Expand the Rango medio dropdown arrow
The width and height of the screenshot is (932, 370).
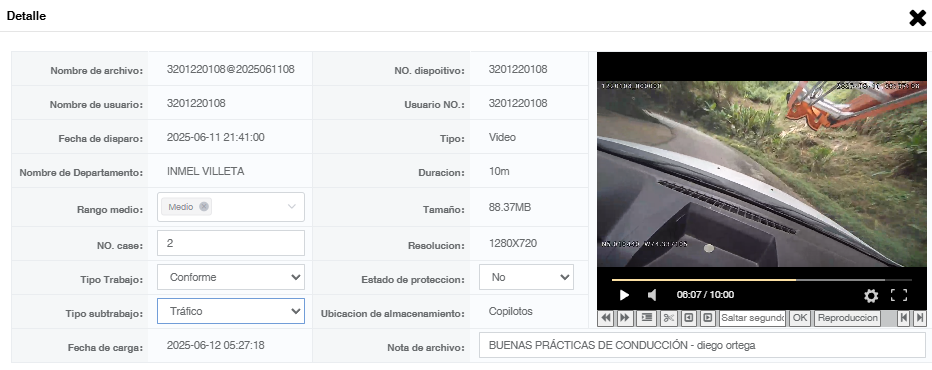pyautogui.click(x=292, y=206)
